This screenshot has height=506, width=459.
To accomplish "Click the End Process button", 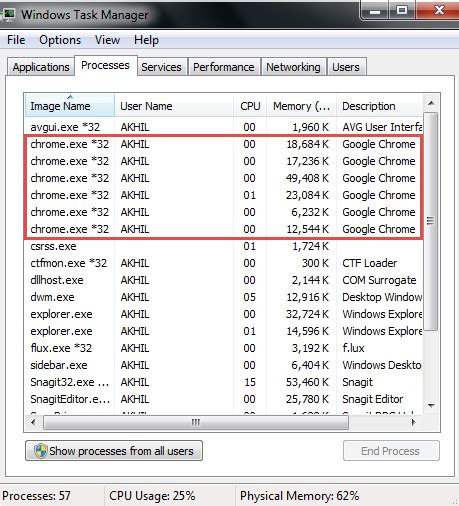I will pos(391,451).
